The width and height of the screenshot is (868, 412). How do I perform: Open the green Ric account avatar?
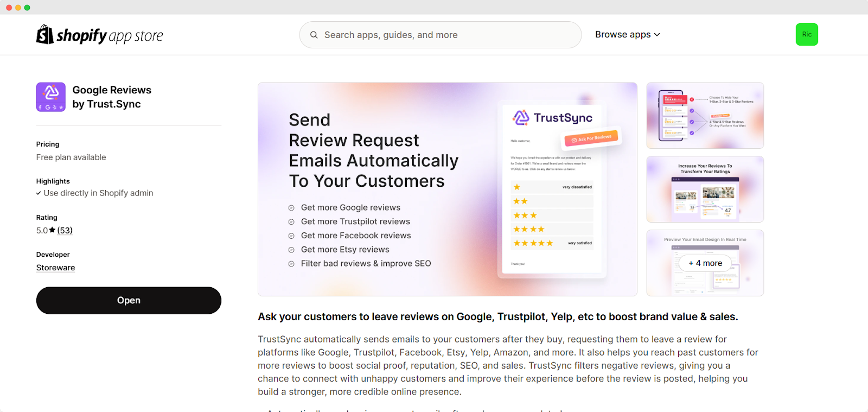coord(807,34)
